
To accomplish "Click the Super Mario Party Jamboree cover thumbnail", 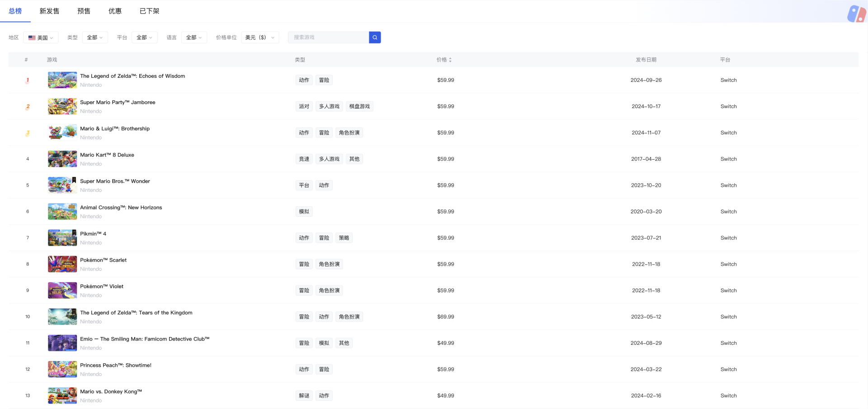I will (x=62, y=106).
